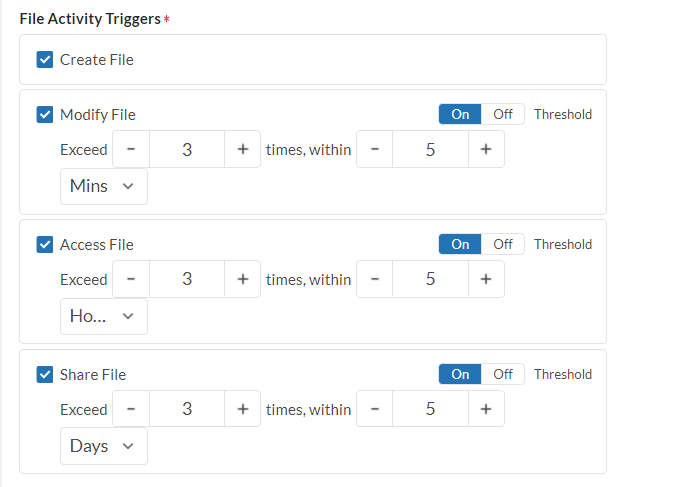Expand the Access File hours unit dropdown
Viewport: 691px width, 487px height.
(104, 316)
